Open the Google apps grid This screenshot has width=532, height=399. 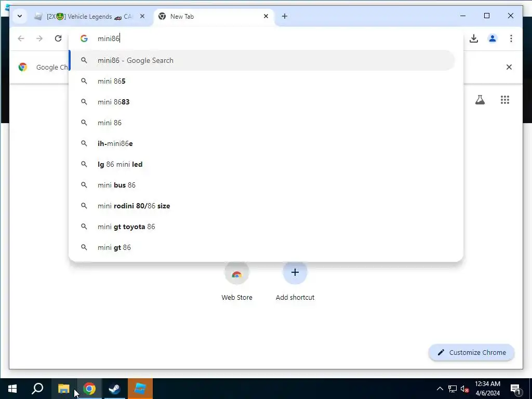coord(505,100)
